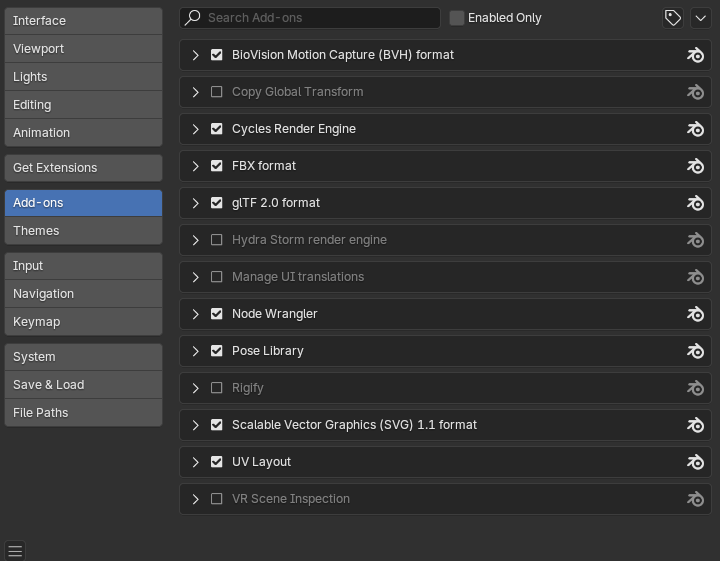Uncheck the FBX format add-on
This screenshot has width=720, height=561.
coord(216,166)
